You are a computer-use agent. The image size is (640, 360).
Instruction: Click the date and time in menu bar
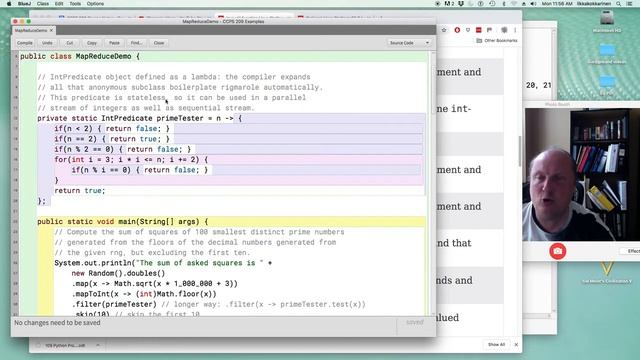pyautogui.click(x=557, y=4)
